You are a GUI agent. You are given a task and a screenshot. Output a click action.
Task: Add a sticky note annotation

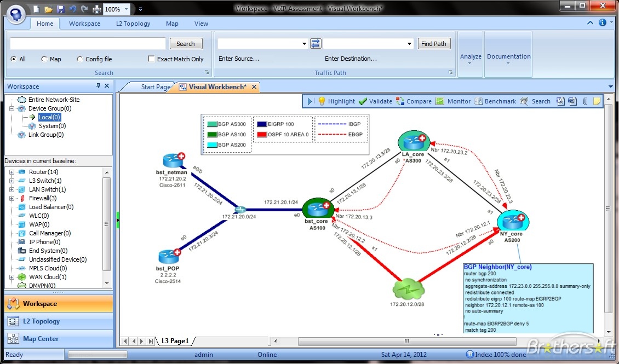(595, 101)
